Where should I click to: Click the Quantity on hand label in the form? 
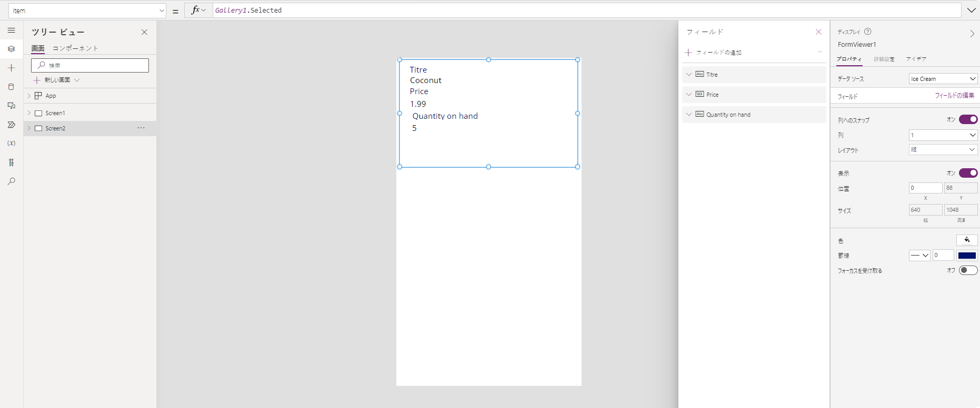click(445, 116)
